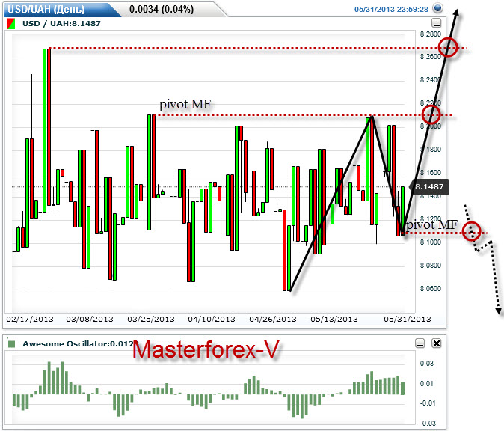Screen dimensions: 504x431
Task: Click the blue globe icon beside timestamp
Action: 437,8
